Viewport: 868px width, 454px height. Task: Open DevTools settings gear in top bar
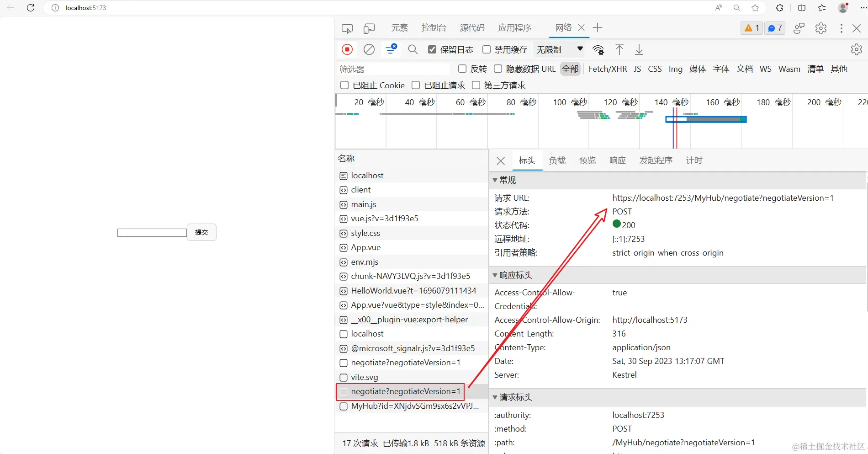click(821, 28)
